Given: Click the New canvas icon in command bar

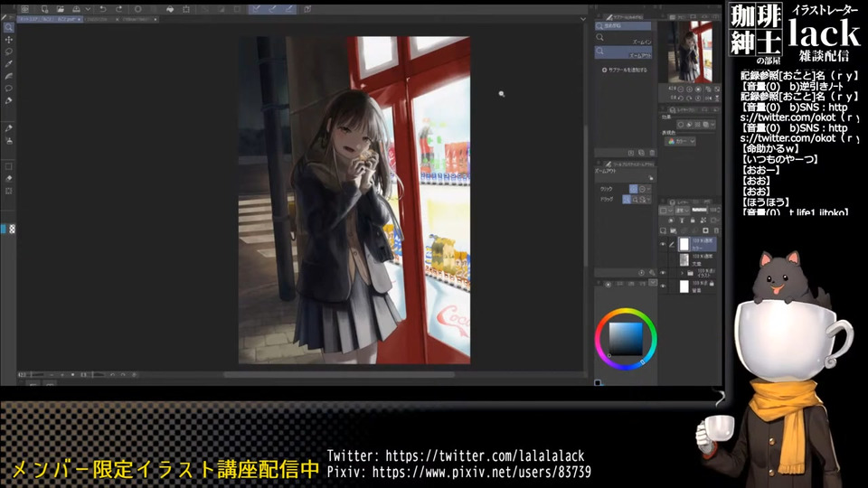Looking at the screenshot, I should pos(44,9).
